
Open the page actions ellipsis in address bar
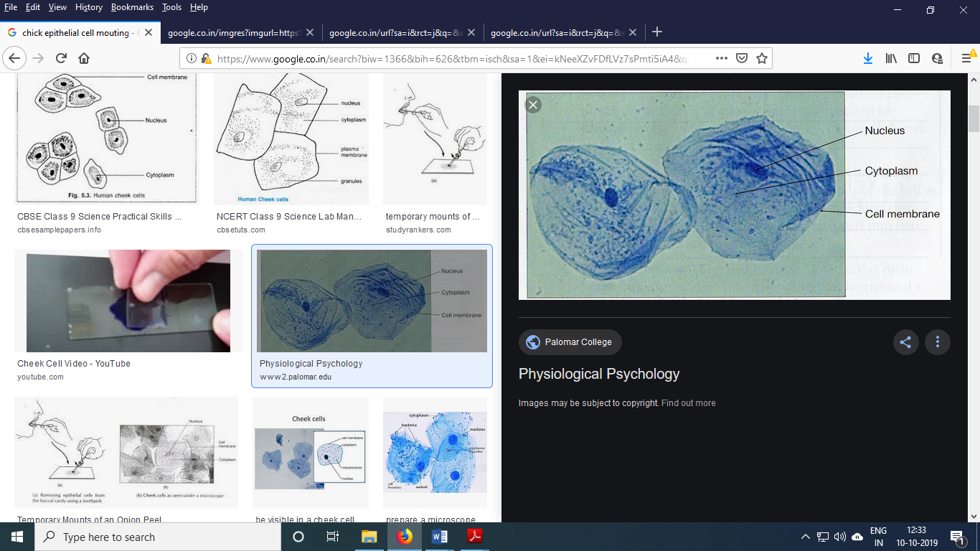point(722,59)
